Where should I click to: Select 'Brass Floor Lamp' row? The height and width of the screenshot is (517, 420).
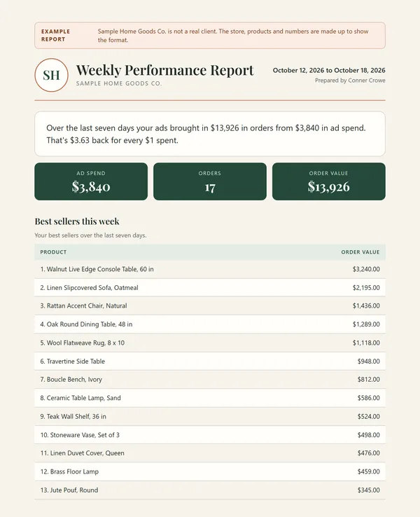pos(210,471)
